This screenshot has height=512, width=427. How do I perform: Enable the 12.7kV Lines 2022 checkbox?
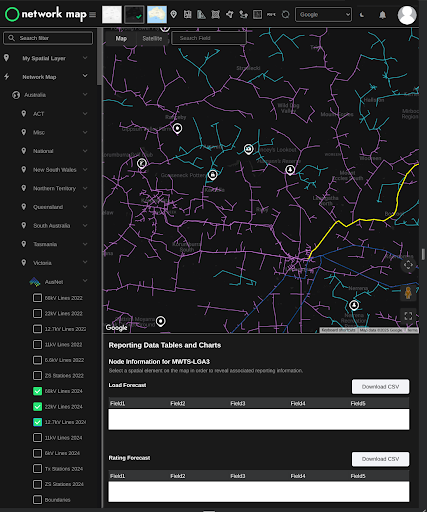pyautogui.click(x=37, y=329)
